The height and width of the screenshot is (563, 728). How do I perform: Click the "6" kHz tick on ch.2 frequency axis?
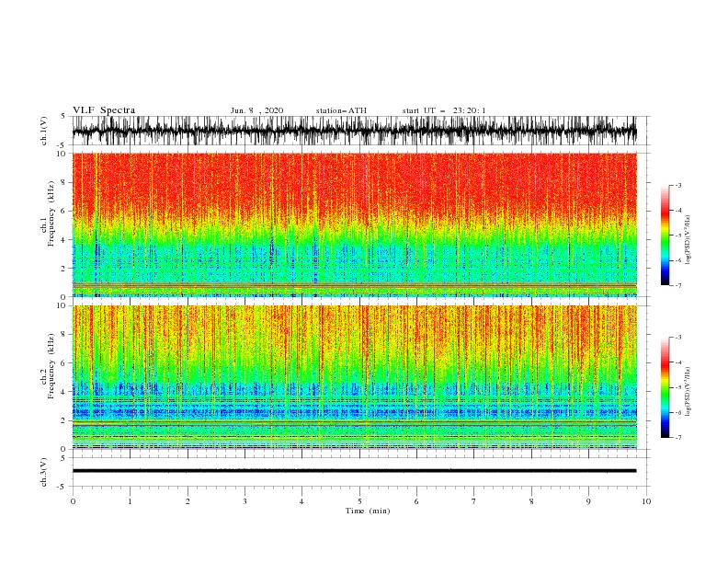pyautogui.click(x=63, y=363)
